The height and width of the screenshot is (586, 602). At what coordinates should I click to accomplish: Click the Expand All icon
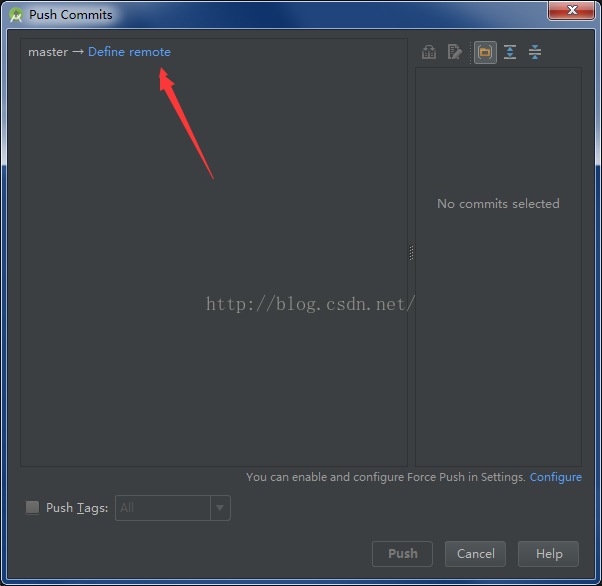pyautogui.click(x=510, y=52)
